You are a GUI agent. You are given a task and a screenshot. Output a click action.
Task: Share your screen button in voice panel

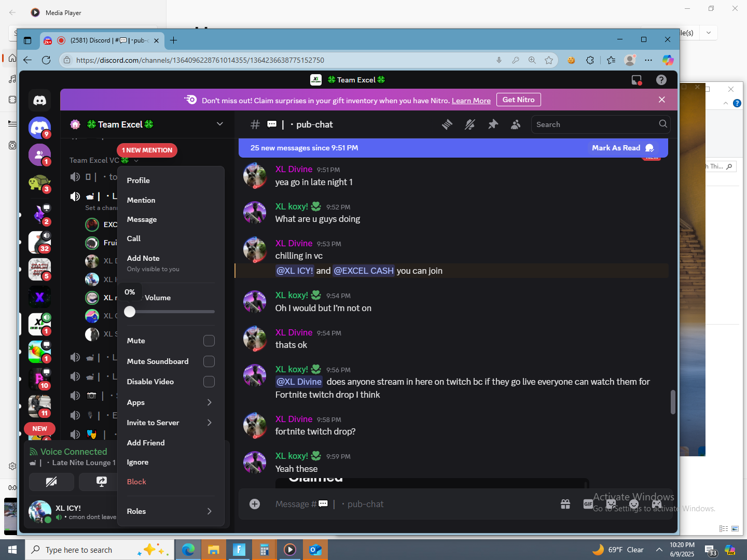pos(101,482)
